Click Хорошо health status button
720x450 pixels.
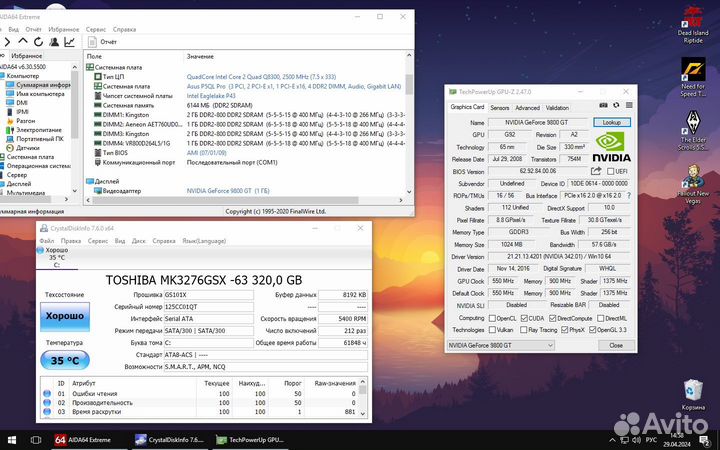click(x=65, y=316)
